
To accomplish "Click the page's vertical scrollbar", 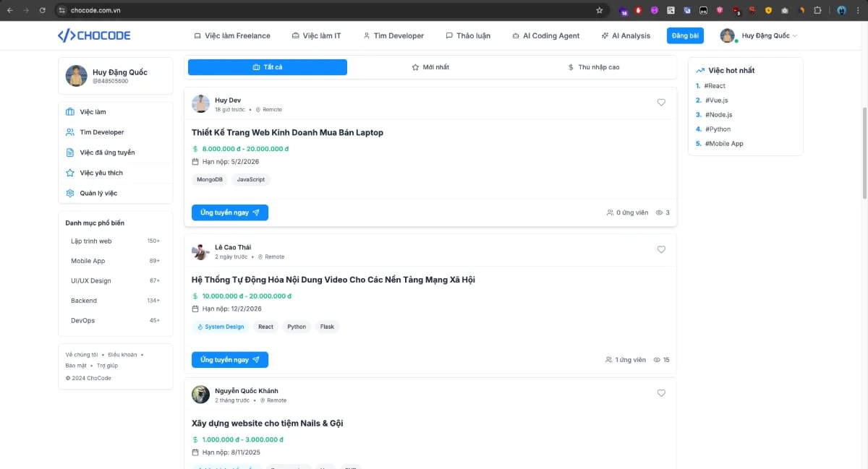I will pyautogui.click(x=864, y=152).
